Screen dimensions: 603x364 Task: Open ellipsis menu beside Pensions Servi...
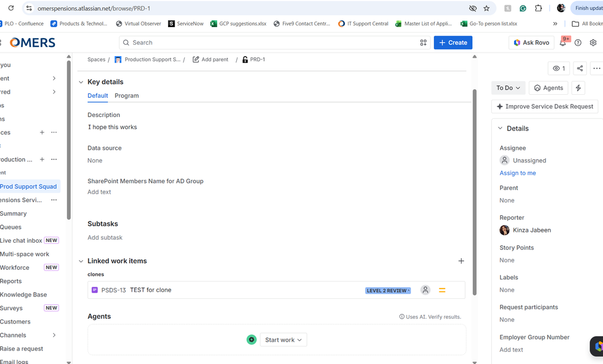click(x=54, y=200)
